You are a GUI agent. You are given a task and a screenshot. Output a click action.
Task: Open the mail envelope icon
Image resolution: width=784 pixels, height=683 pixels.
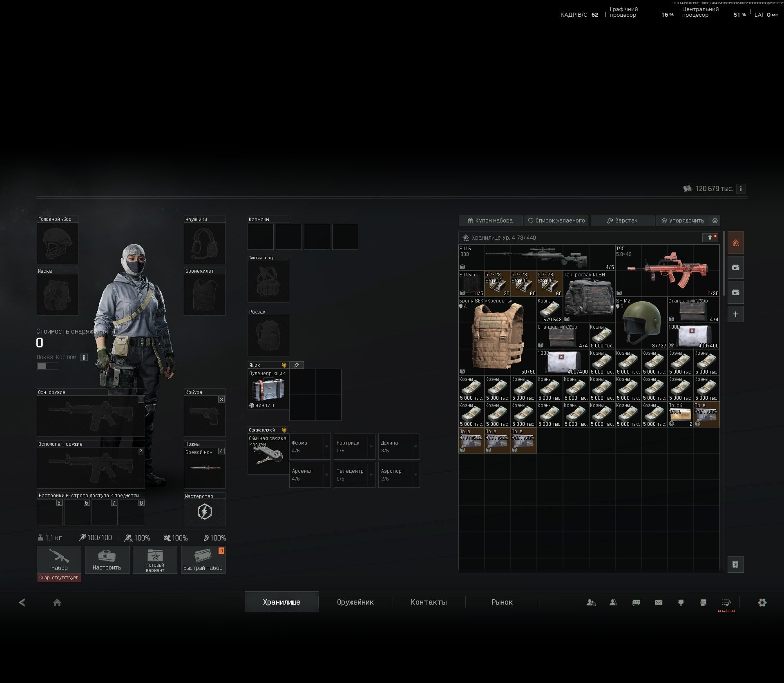[x=658, y=602]
